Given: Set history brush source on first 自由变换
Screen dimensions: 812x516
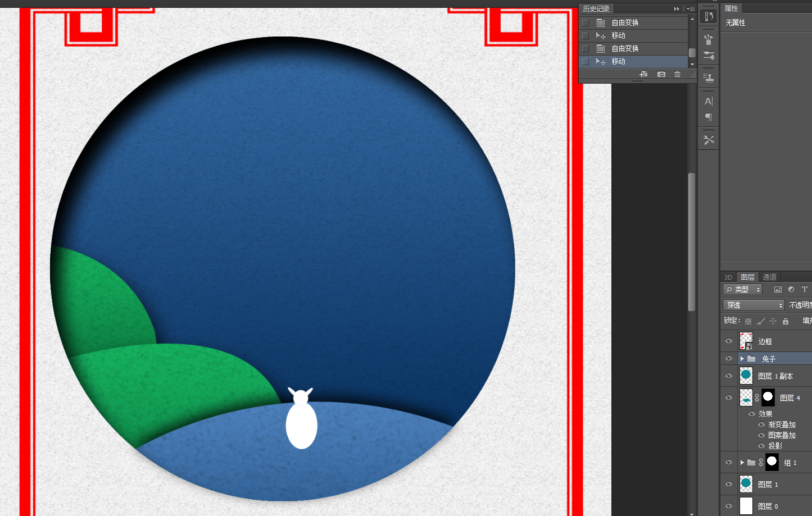Looking at the screenshot, I should 586,22.
